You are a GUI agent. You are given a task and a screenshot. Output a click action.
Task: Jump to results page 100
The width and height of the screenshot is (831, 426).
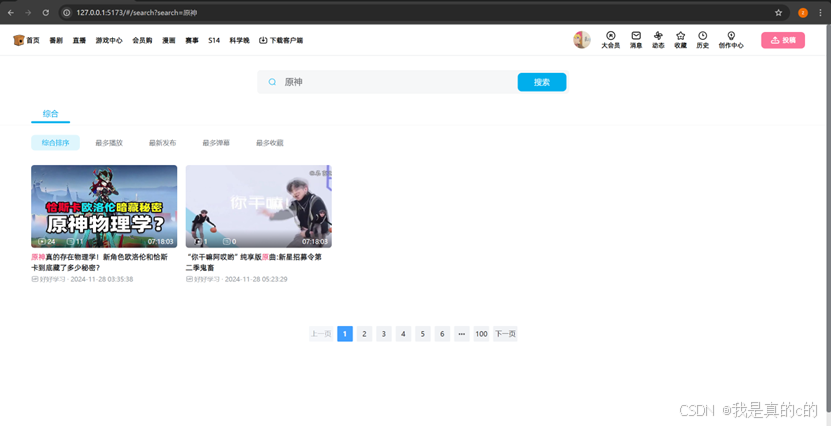(x=481, y=334)
